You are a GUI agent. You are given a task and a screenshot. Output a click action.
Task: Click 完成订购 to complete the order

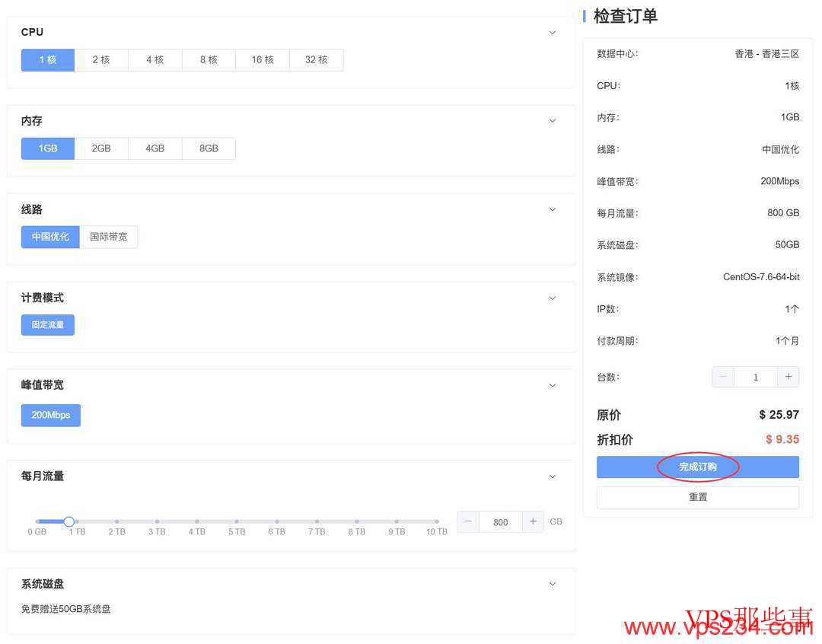tap(697, 467)
